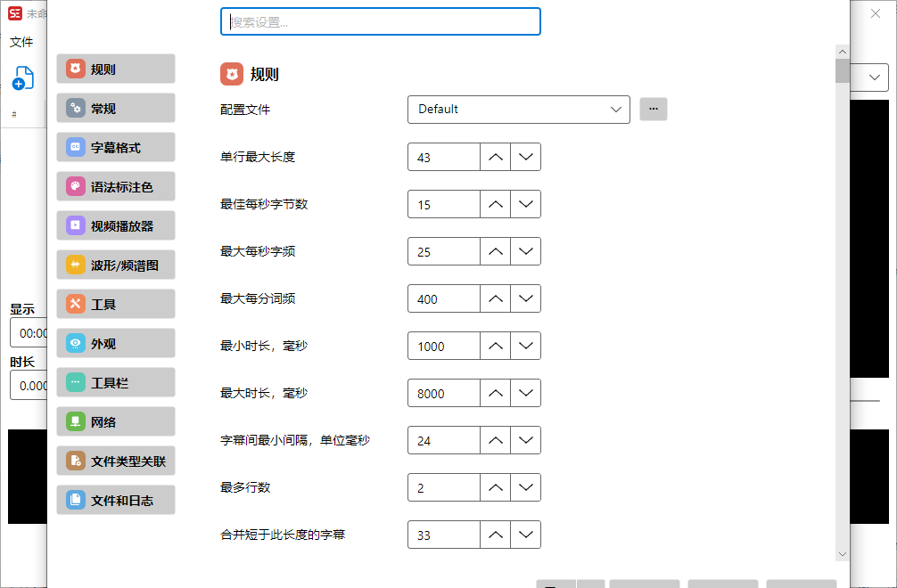Increase 字幕间最小间隔 value
The width and height of the screenshot is (897, 588).
click(x=496, y=441)
